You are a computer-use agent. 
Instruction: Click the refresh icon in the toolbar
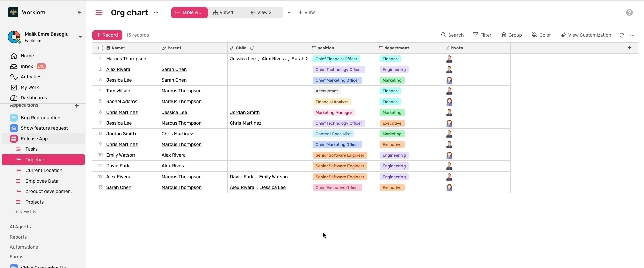point(622,35)
